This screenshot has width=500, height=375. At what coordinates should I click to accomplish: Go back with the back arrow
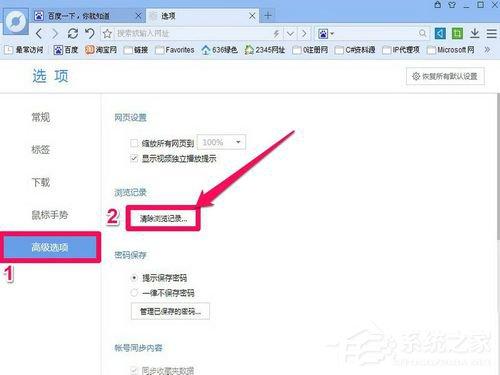pyautogui.click(x=39, y=33)
